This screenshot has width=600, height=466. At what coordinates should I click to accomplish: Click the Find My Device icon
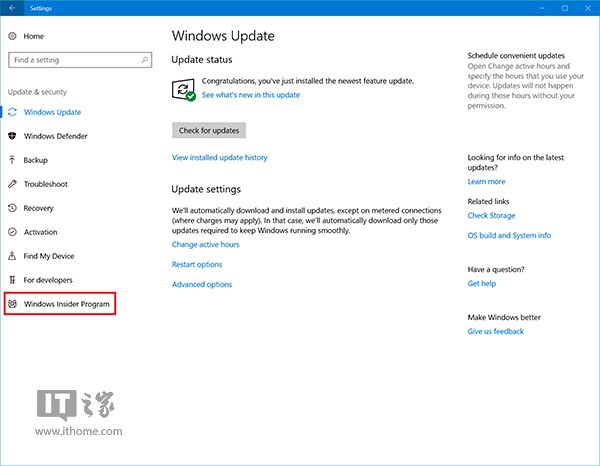click(x=12, y=256)
